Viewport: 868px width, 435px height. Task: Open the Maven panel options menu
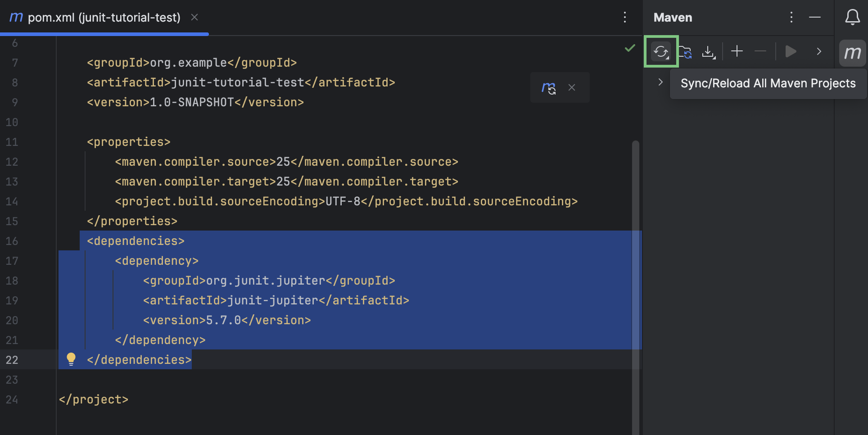click(791, 18)
